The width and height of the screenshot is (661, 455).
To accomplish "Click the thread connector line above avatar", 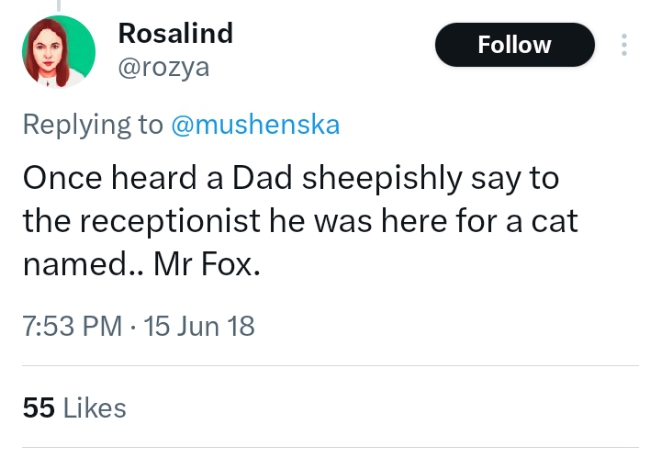I will pyautogui.click(x=59, y=5).
